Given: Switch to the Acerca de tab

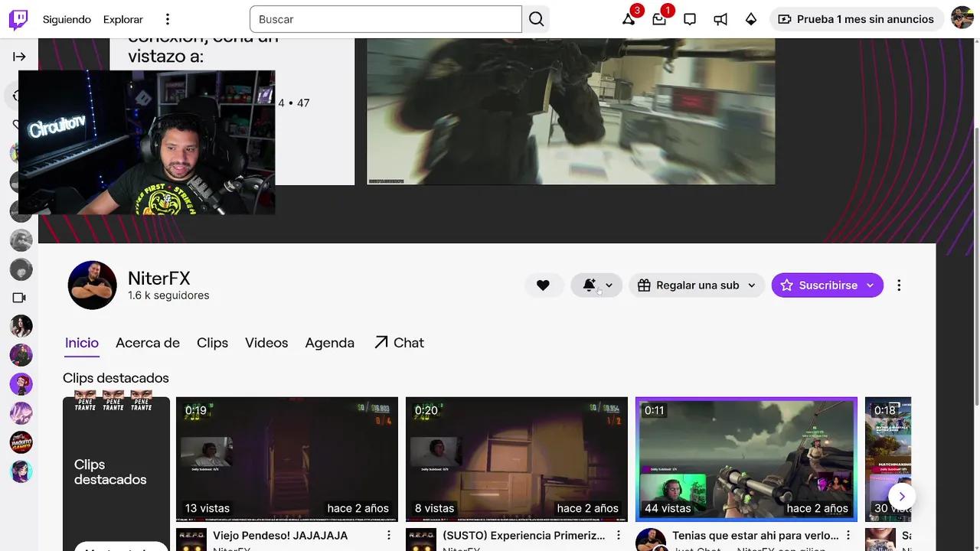Looking at the screenshot, I should coord(148,343).
